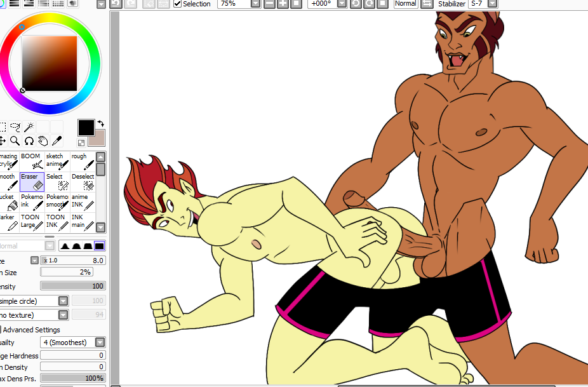The width and height of the screenshot is (588, 387).
Task: Pick the Lasso selection tool
Action: point(15,127)
